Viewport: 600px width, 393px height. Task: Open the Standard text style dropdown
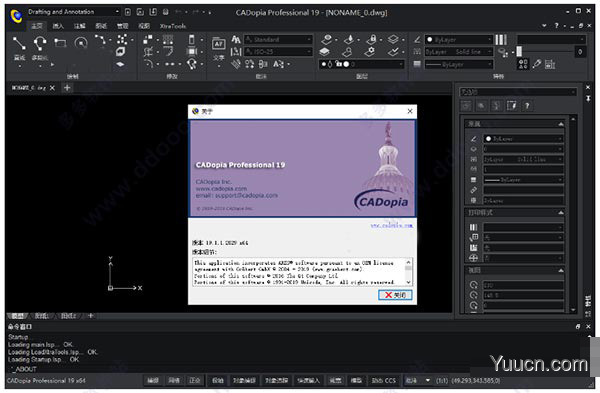coord(278,39)
